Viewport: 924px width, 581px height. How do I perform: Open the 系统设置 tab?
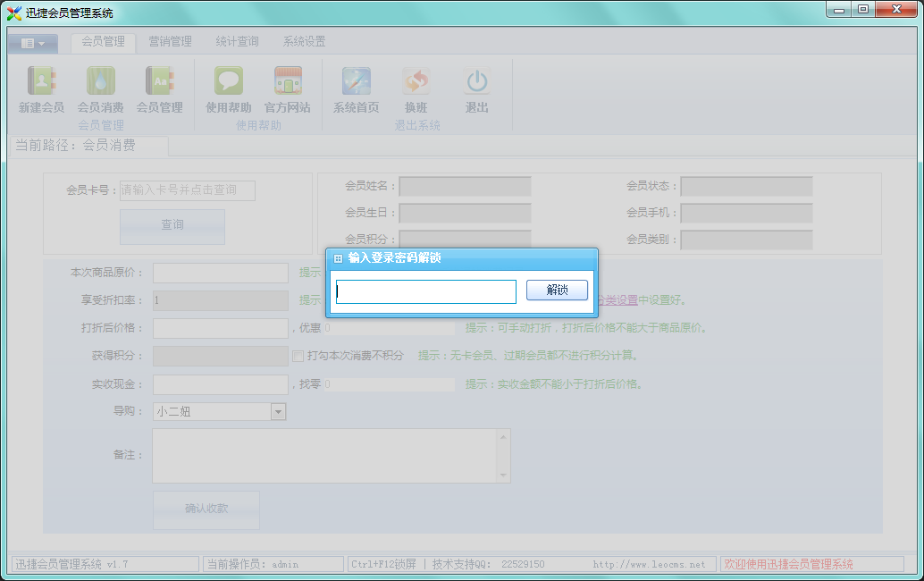pyautogui.click(x=304, y=42)
